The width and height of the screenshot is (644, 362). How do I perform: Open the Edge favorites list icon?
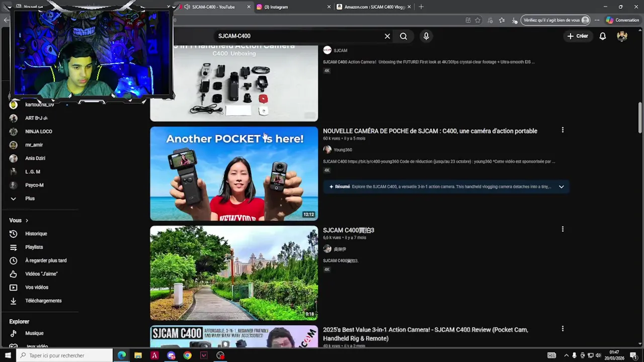pos(502,21)
